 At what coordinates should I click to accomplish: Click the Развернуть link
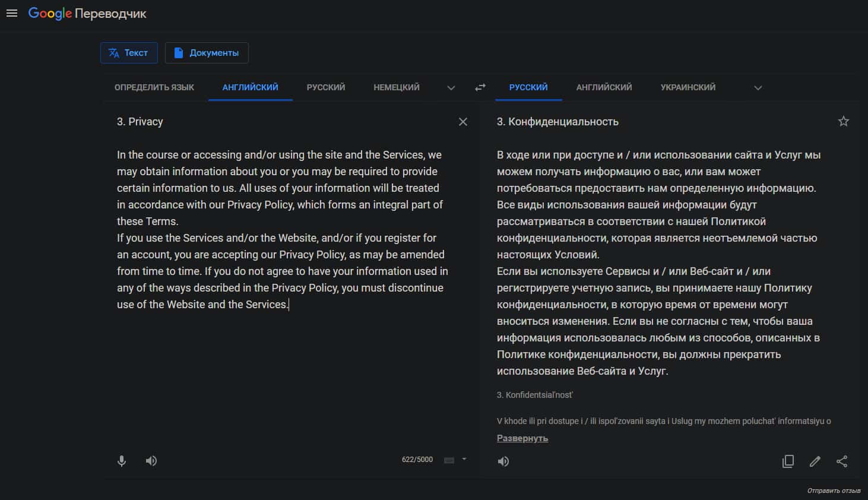(x=522, y=438)
